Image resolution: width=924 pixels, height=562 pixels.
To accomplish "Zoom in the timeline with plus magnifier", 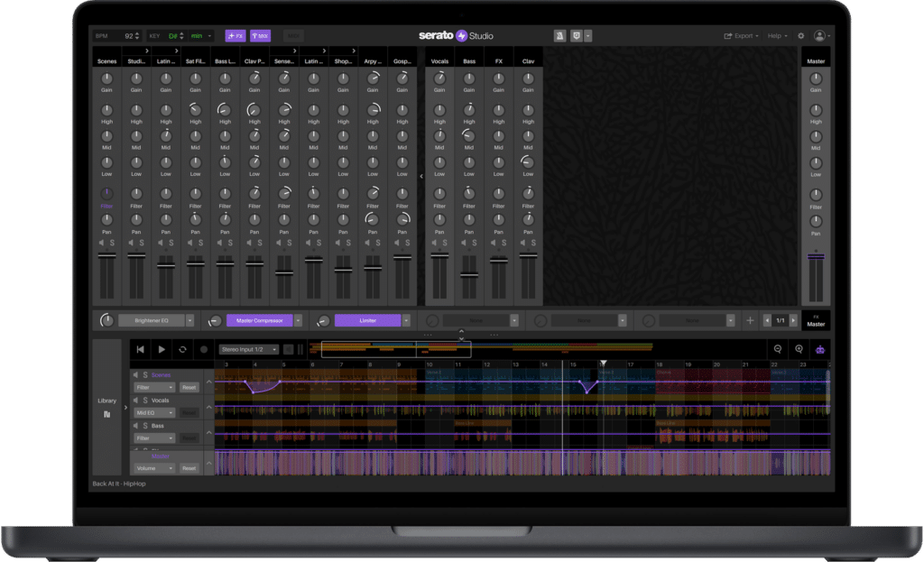I will click(x=799, y=349).
